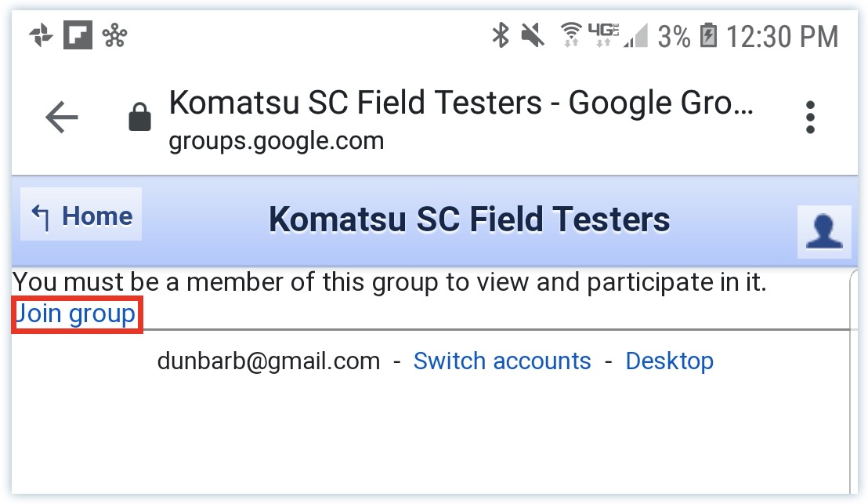
Task: Tap the charging battery icon
Action: [708, 35]
